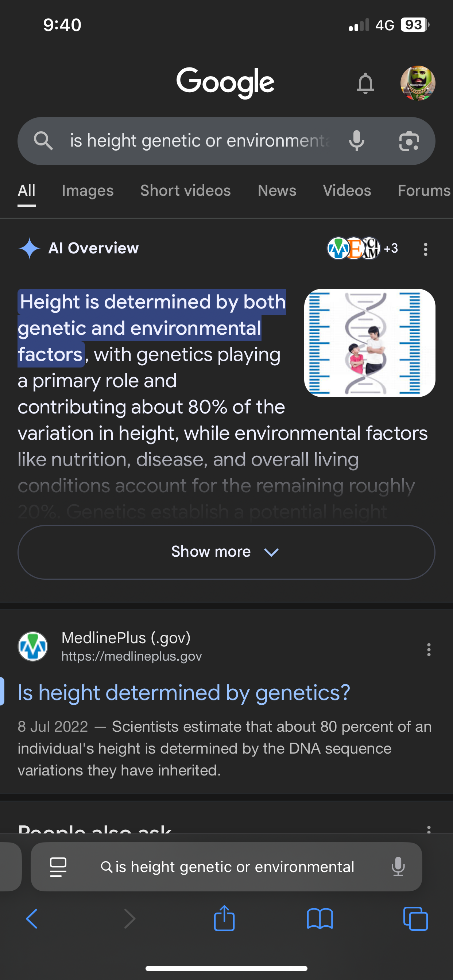Expand AI Overview with Show more
This screenshot has width=453, height=980.
226,552
